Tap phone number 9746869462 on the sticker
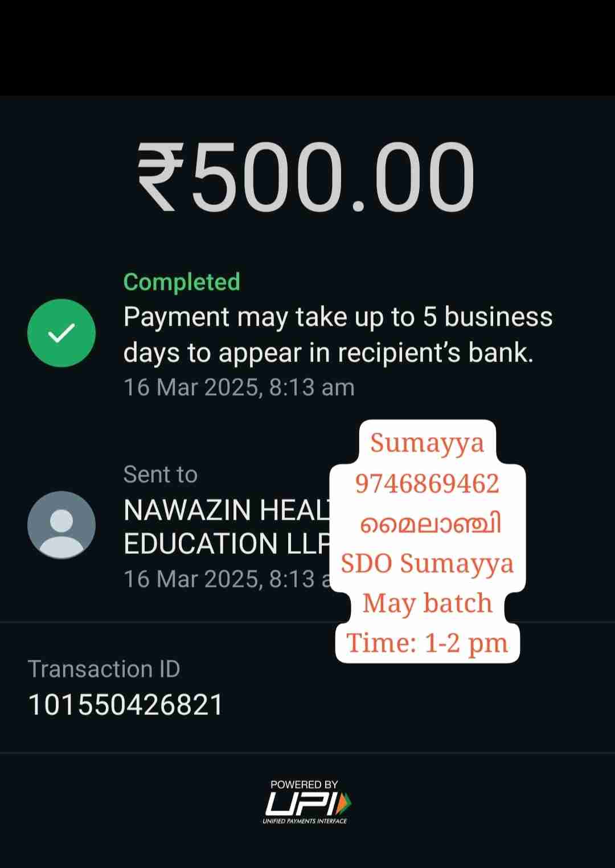The image size is (615, 868). [427, 484]
